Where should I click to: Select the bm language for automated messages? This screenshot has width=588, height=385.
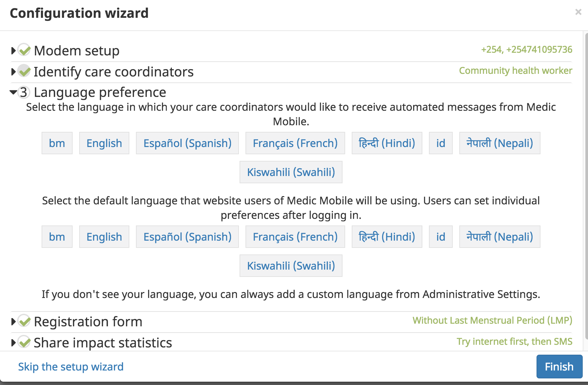coord(57,143)
